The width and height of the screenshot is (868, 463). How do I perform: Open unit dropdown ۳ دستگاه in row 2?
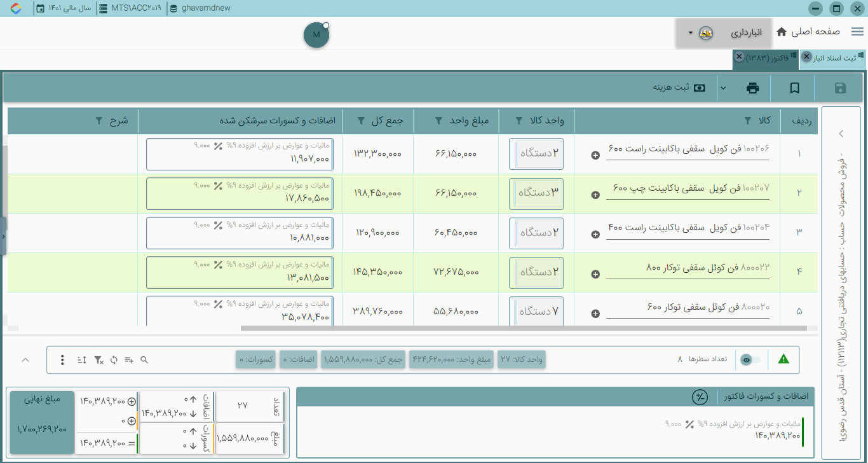[536, 193]
